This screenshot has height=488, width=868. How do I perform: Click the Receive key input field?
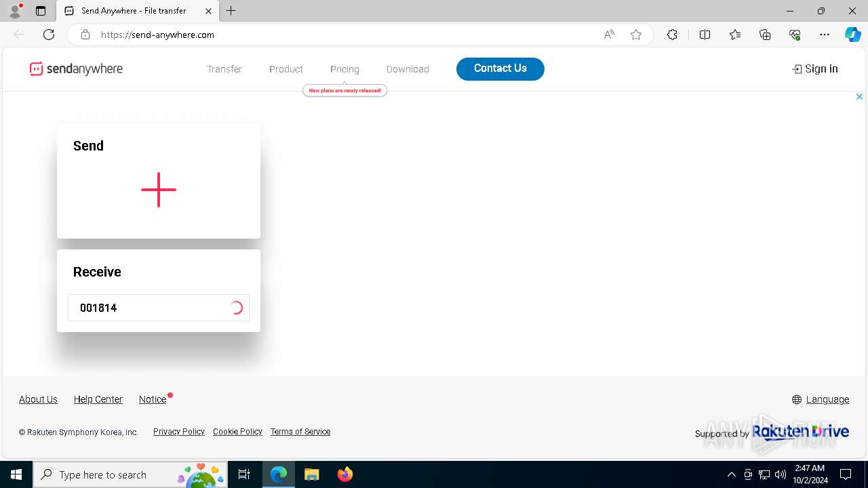pos(159,308)
